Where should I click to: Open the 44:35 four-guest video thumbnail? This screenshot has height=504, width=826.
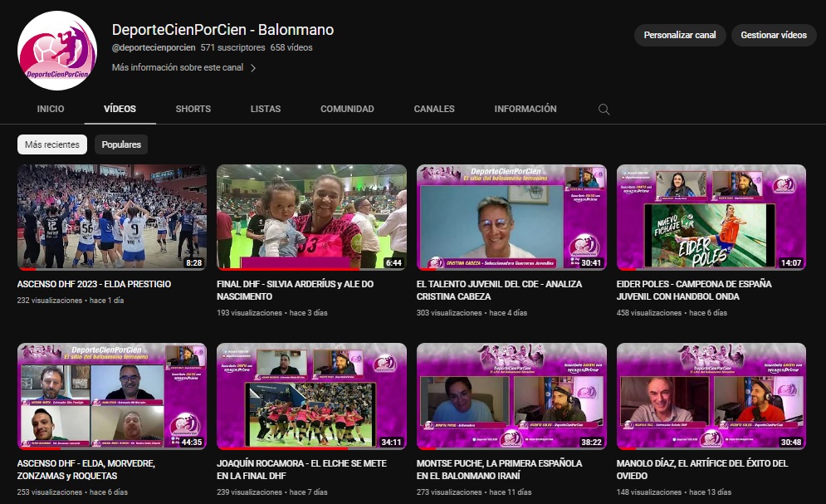pos(112,397)
